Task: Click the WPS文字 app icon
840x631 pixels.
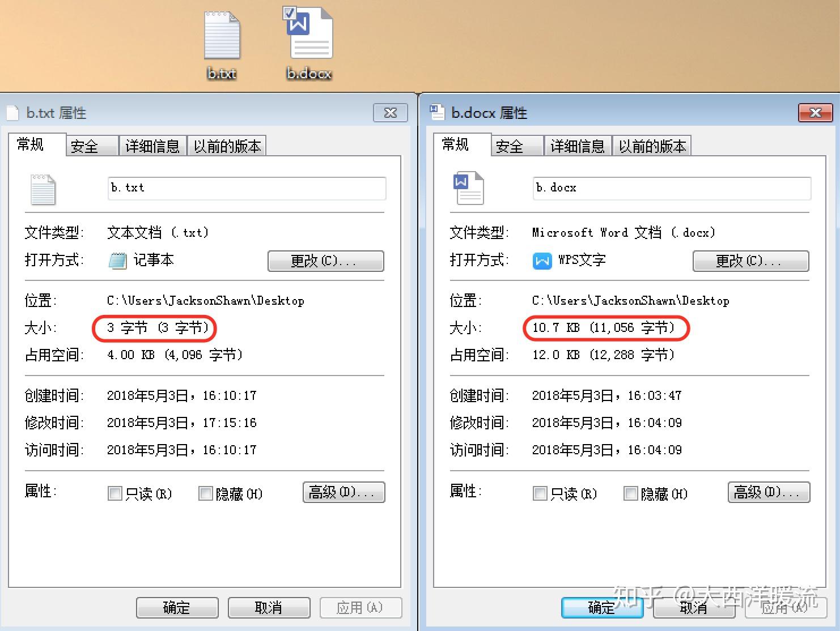Action: (x=542, y=261)
